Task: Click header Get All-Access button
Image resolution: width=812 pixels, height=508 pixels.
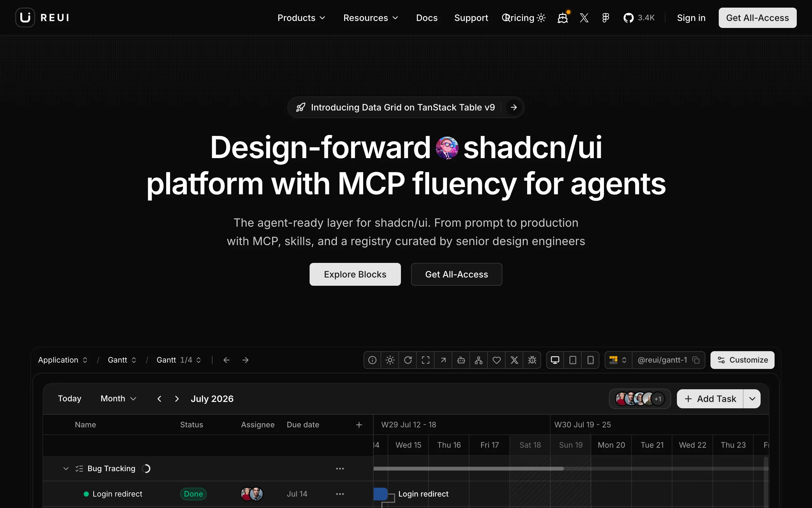Action: (757, 18)
